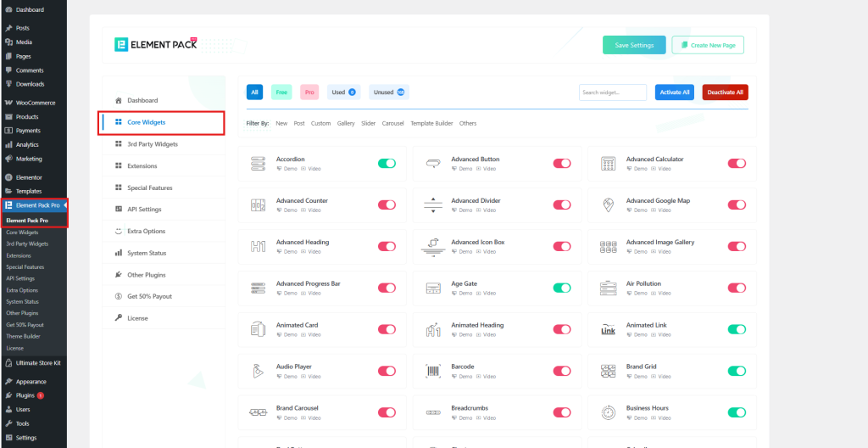Click the Advanced Calculator widget icon
Viewport: 868px width, 448px height.
(608, 163)
